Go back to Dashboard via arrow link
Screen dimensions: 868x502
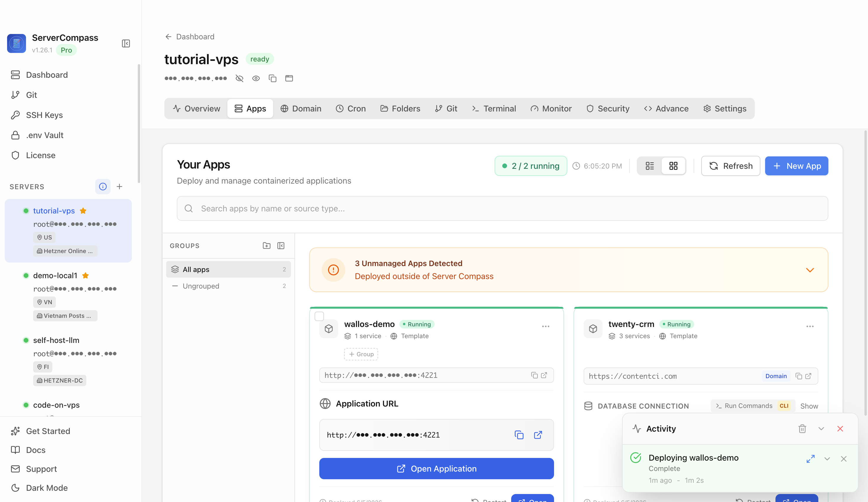pos(190,37)
